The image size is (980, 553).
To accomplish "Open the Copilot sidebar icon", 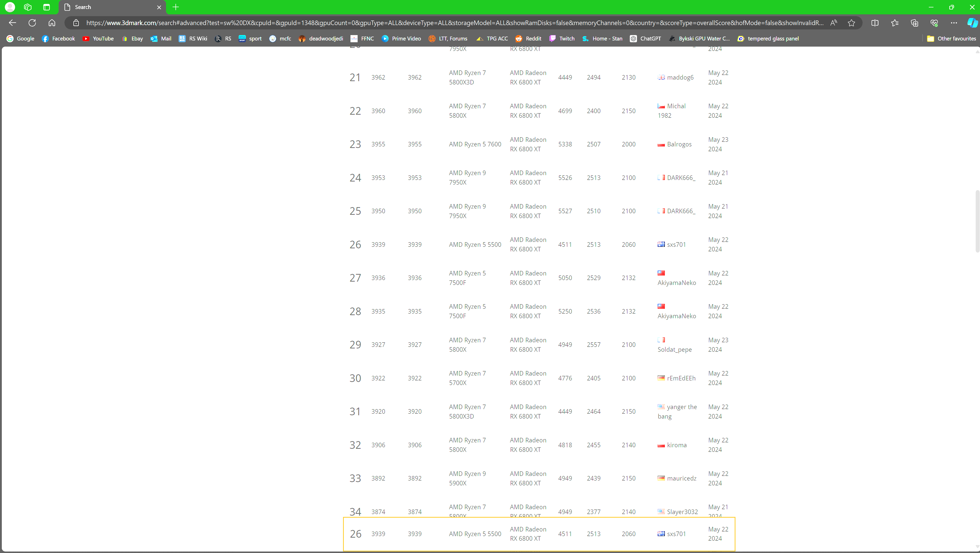I will (x=972, y=23).
